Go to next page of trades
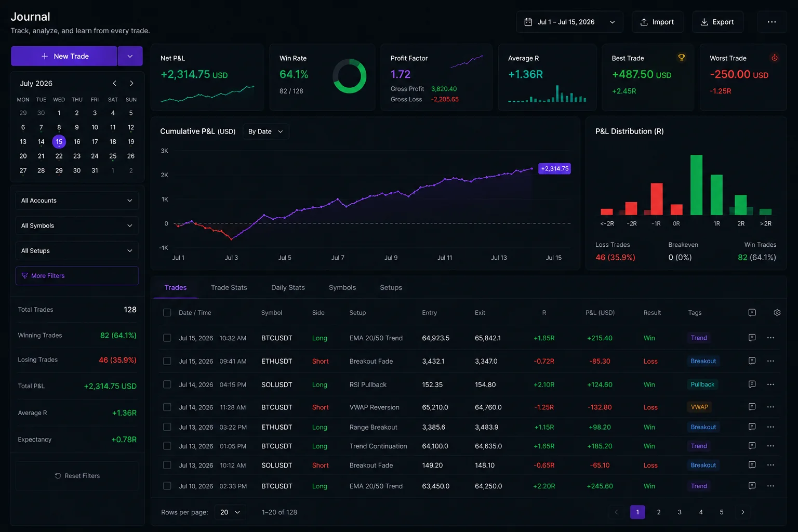 coord(742,512)
